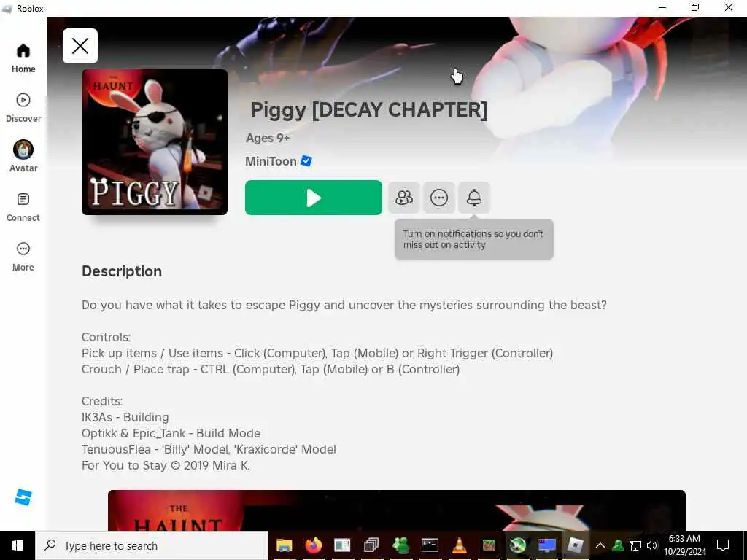Viewport: 747px width, 560px height.
Task: Close the Piggy game details page
Action: click(80, 46)
